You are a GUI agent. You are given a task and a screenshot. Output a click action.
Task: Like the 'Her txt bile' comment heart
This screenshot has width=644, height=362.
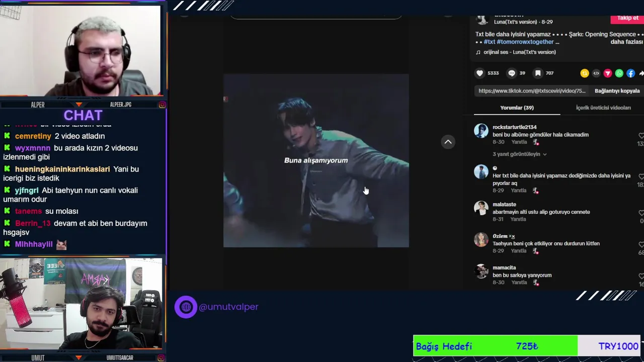pyautogui.click(x=641, y=177)
